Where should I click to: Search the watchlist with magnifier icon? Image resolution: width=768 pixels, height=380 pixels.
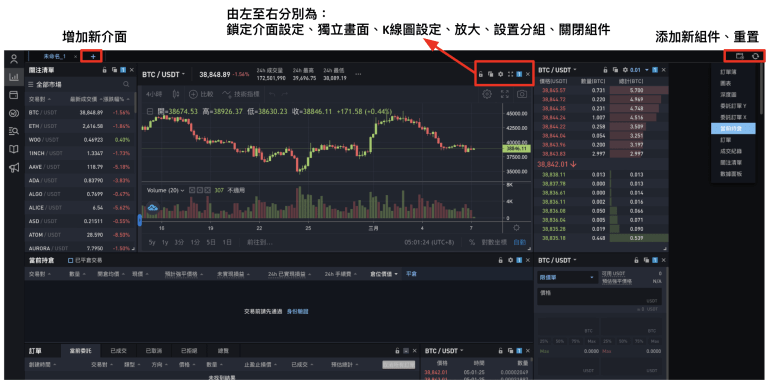click(126, 84)
